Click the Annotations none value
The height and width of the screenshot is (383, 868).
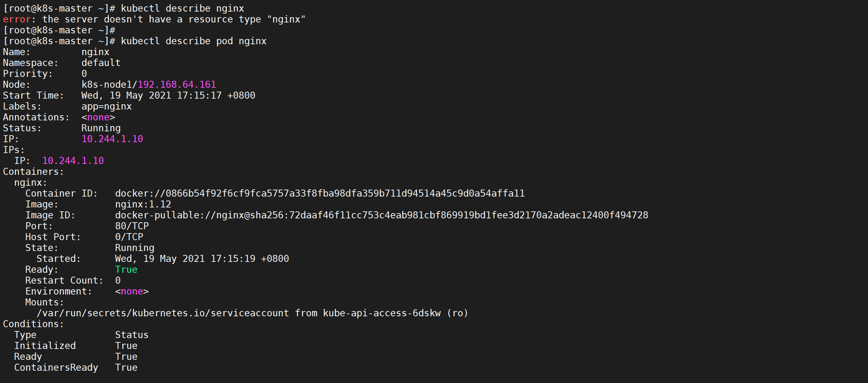point(98,117)
